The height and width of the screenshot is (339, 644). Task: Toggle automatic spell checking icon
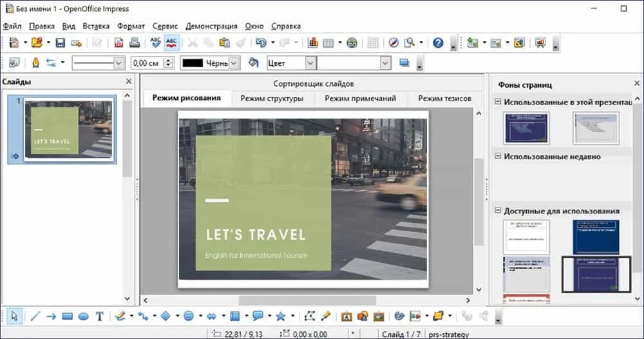coord(171,43)
